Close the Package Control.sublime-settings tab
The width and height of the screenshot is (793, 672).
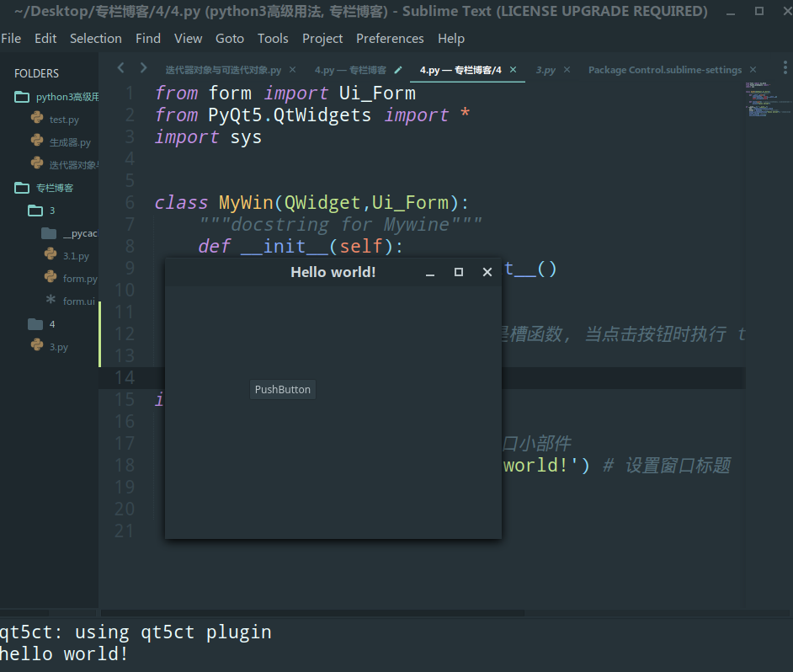pyautogui.click(x=753, y=70)
